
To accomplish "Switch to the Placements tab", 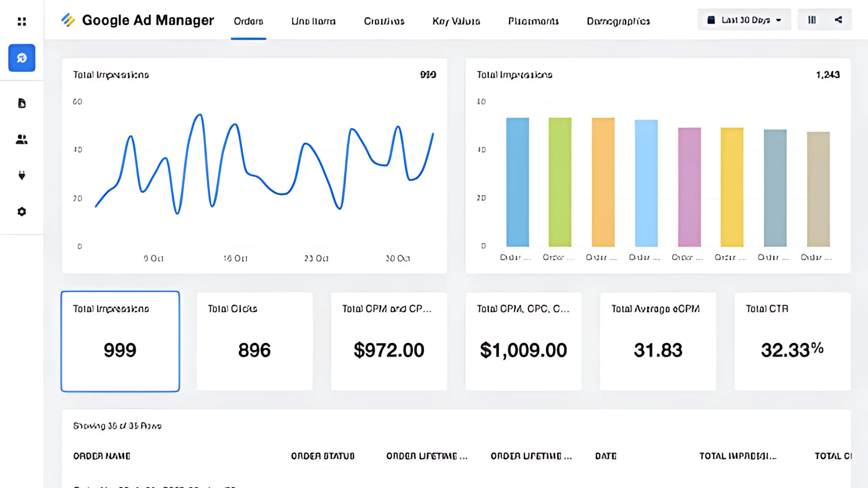I will pos(533,21).
